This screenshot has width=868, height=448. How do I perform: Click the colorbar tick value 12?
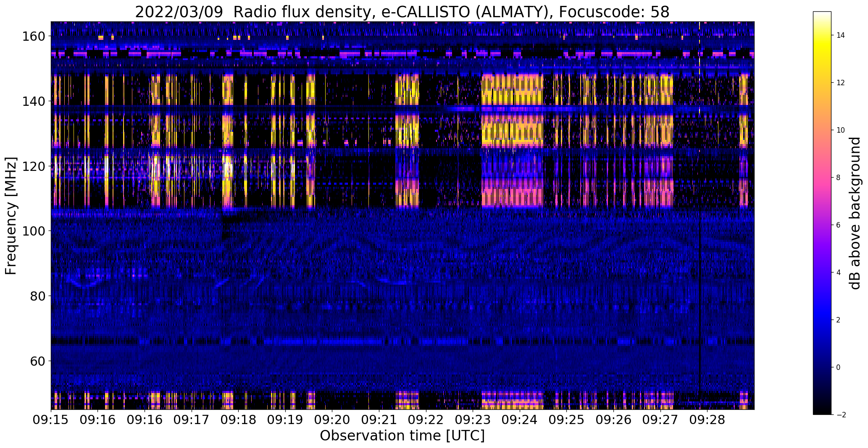tap(841, 83)
